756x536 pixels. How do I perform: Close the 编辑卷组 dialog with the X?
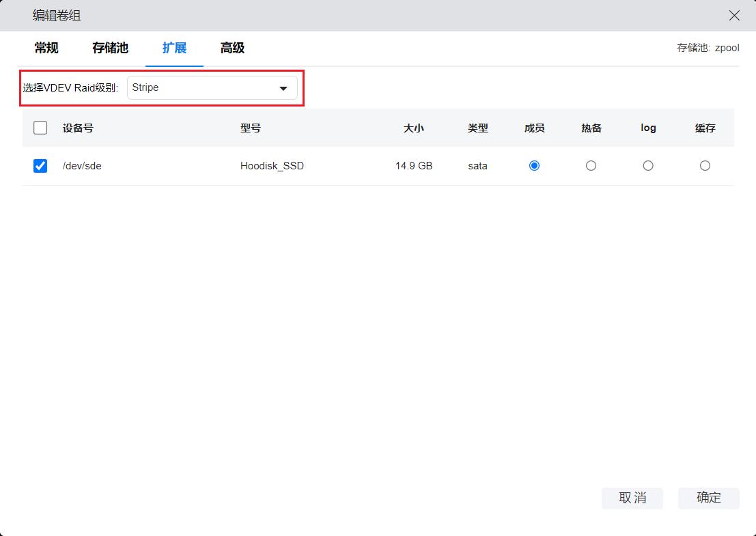coord(734,15)
